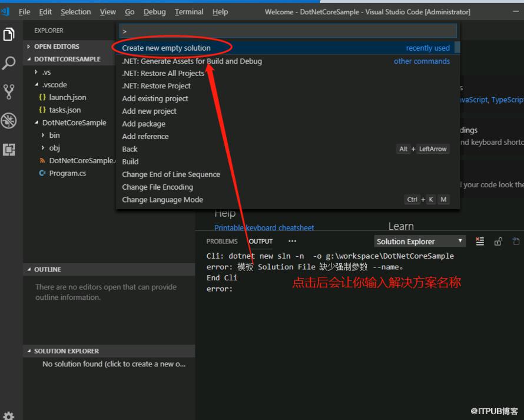This screenshot has width=524, height=420.
Task: Toggle output scroll lock
Action: point(498,242)
